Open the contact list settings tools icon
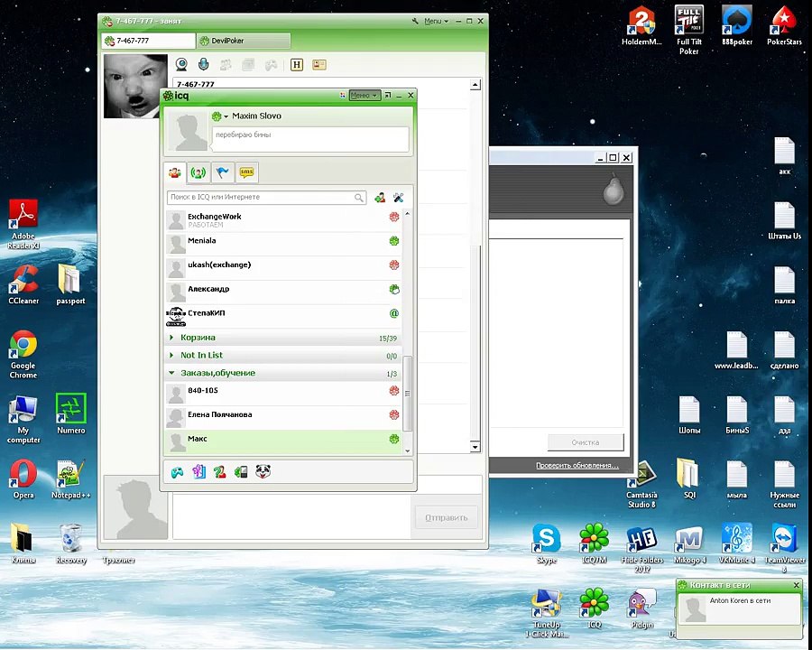The height and width of the screenshot is (650, 812). (x=398, y=198)
